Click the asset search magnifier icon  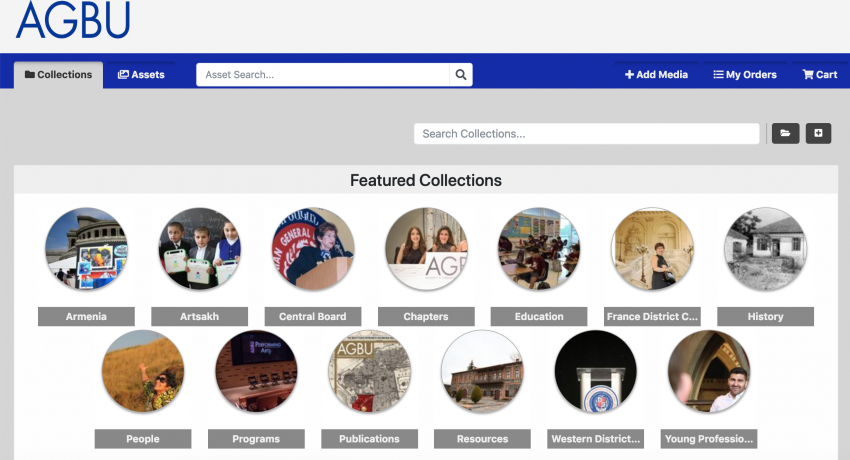[x=461, y=75]
